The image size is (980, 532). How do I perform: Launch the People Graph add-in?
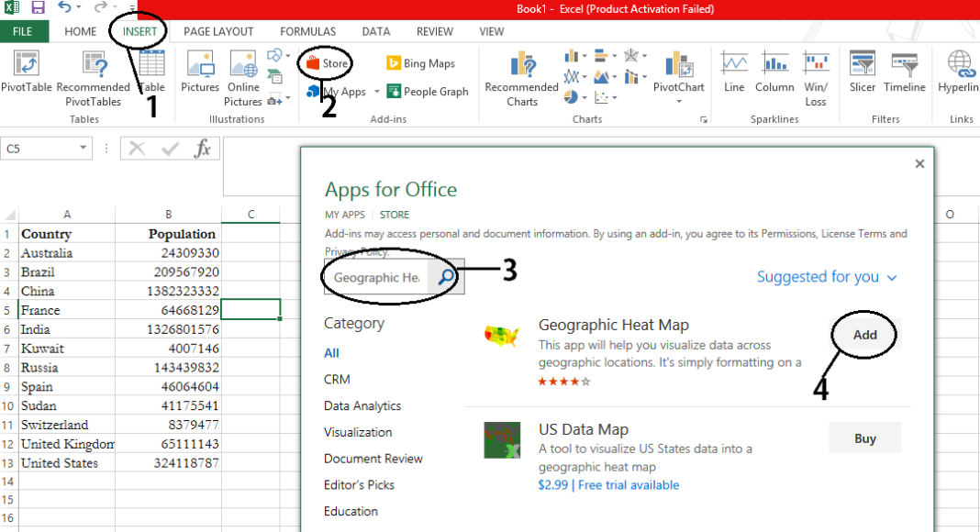428,92
